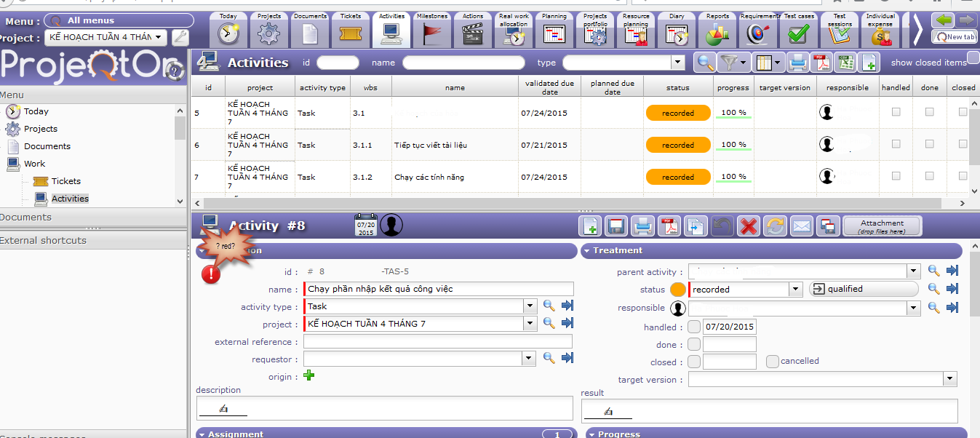The height and width of the screenshot is (438, 980).
Task: Save the activity with the floppy disk icon
Action: [617, 226]
